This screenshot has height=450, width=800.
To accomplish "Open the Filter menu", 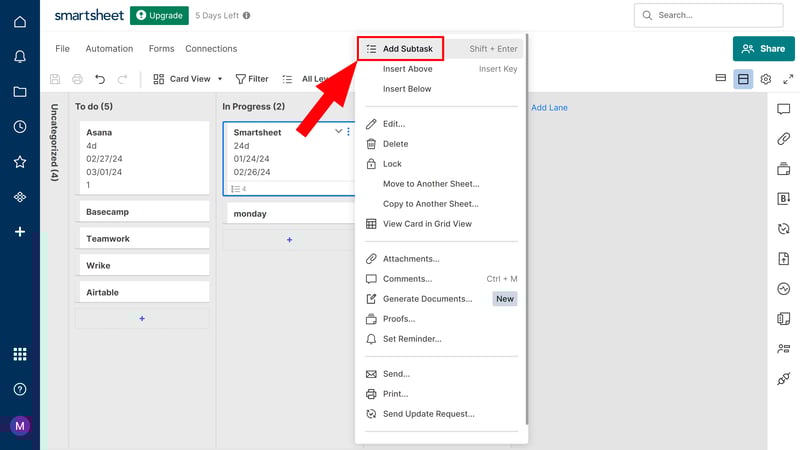I will point(252,79).
